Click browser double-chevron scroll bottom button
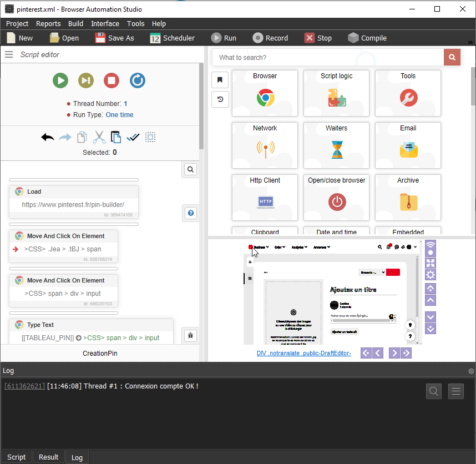The height and width of the screenshot is (464, 476). [x=430, y=329]
